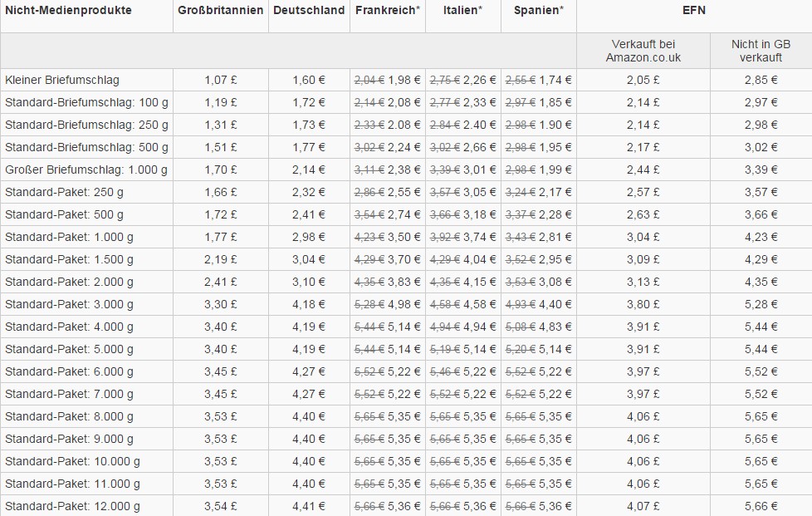Click the Großbritannien column header

click(x=221, y=10)
